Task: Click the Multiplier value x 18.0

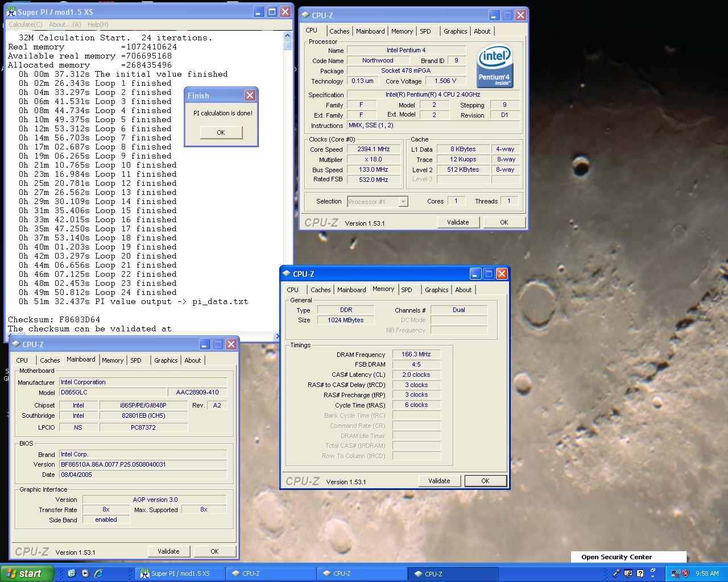Action: 373,160
